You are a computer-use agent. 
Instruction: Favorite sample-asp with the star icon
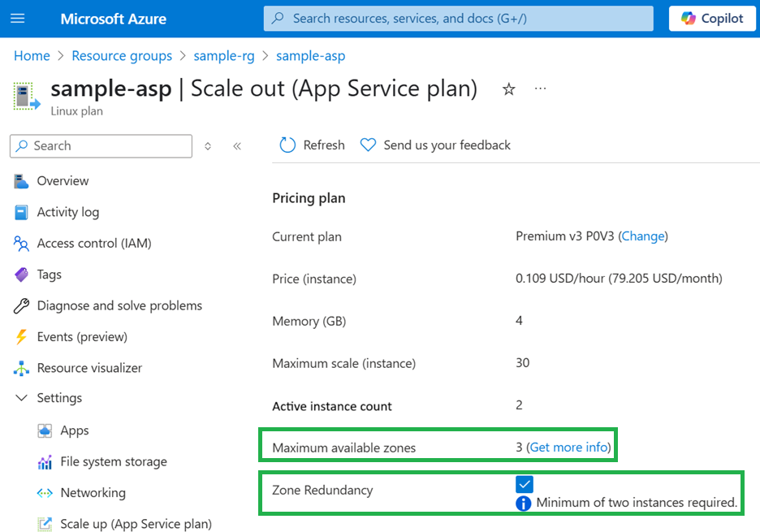tap(509, 89)
